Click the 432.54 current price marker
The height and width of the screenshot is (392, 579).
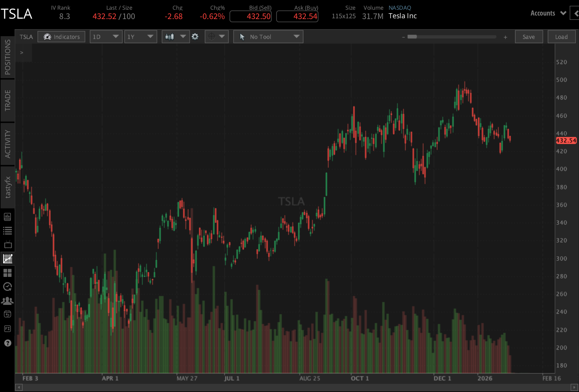tap(566, 140)
